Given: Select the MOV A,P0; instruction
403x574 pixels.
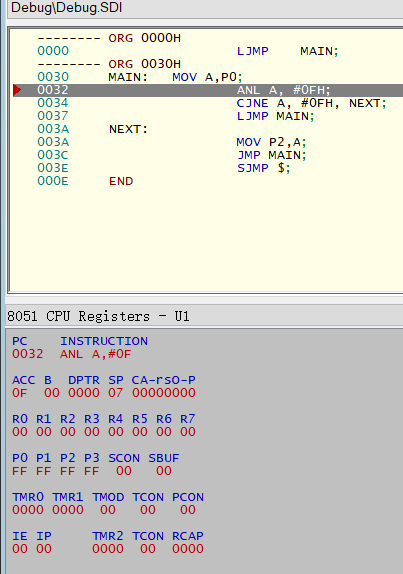Looking at the screenshot, I should (x=207, y=77).
